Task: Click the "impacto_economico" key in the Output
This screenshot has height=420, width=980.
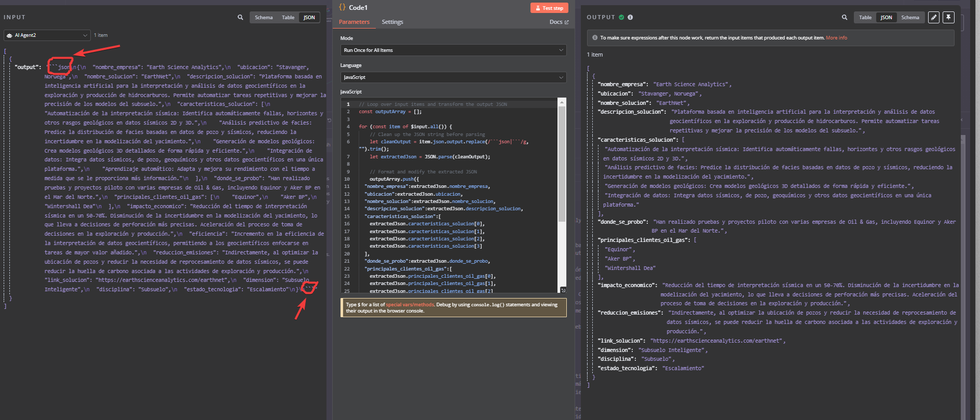Action: (626, 285)
